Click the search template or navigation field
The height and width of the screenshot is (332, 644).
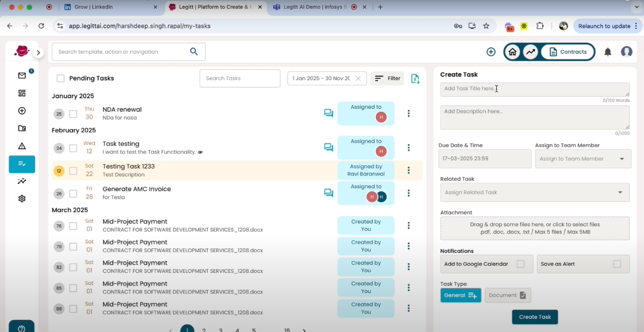(128, 52)
